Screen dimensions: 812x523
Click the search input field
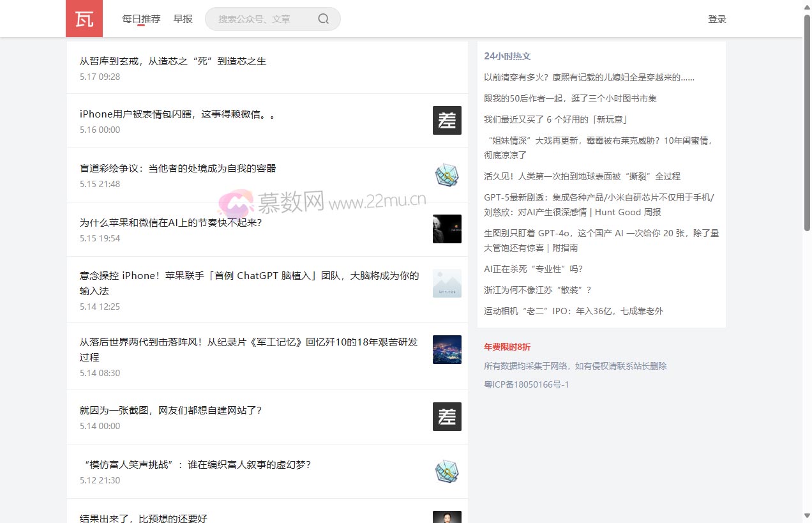point(262,19)
